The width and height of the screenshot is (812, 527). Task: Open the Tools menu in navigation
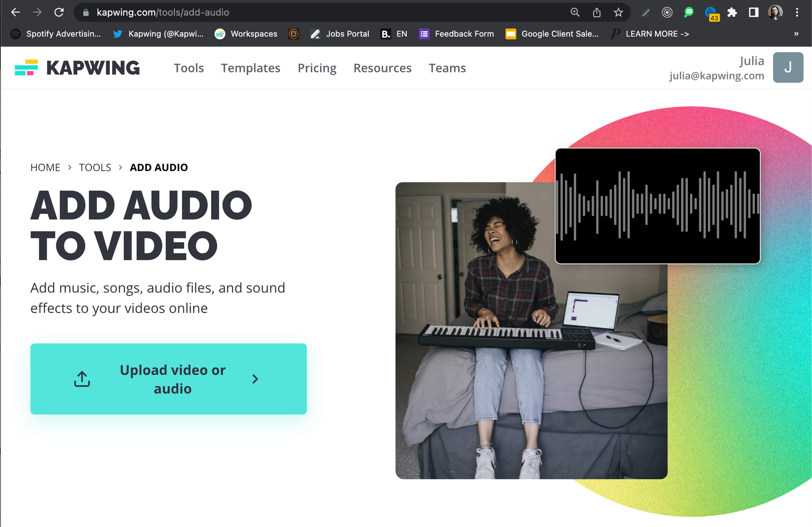(189, 68)
